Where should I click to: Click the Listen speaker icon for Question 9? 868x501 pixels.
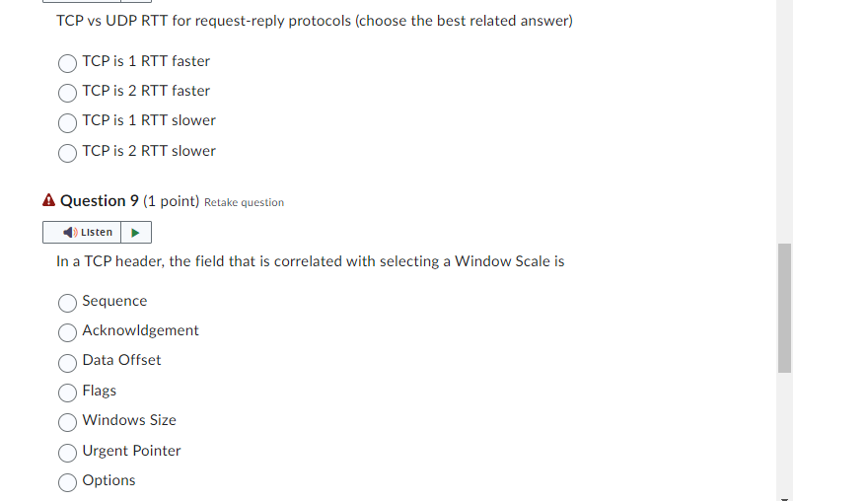click(x=70, y=233)
